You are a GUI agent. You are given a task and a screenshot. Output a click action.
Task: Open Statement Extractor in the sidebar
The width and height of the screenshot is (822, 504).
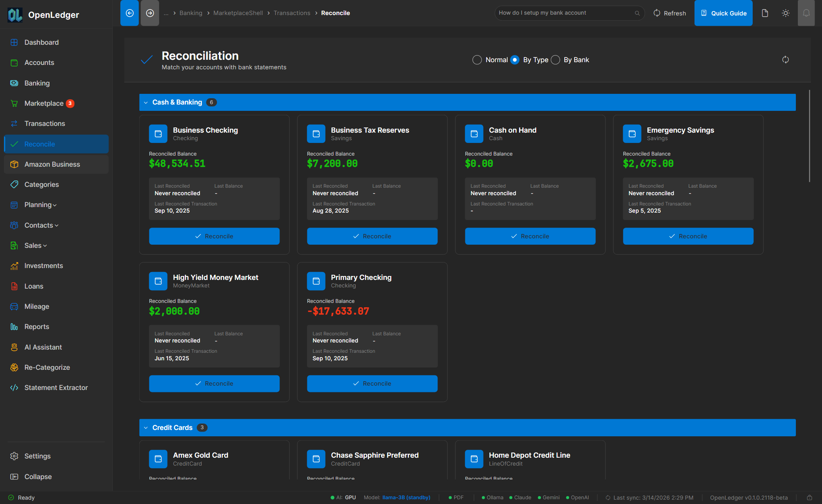tap(56, 388)
